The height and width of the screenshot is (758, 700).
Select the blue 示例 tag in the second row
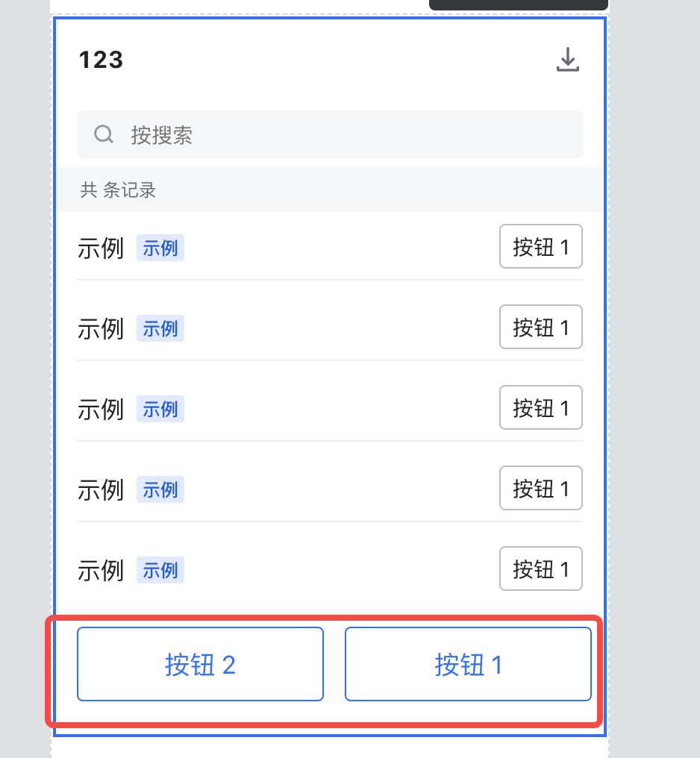[x=160, y=329]
